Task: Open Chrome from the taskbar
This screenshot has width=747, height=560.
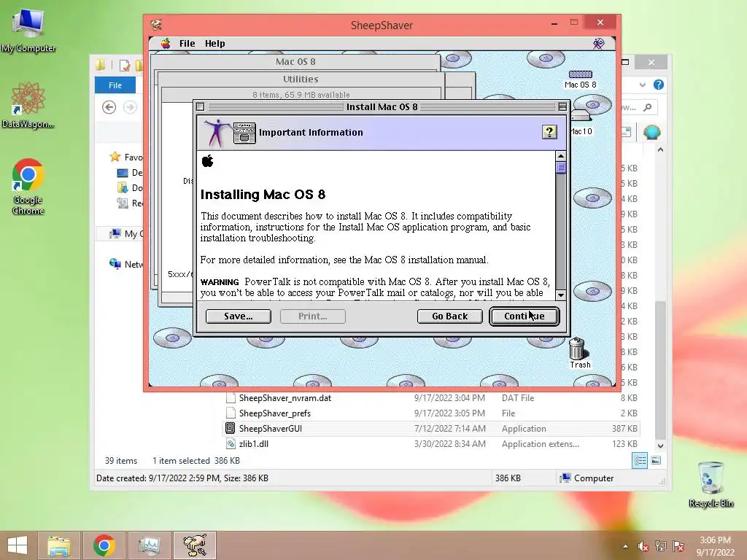Action: point(104,545)
